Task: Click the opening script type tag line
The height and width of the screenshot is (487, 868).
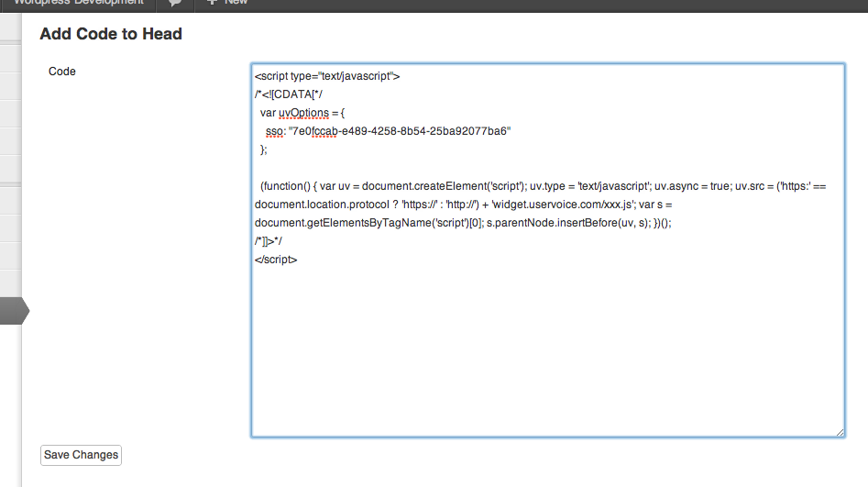Action: (x=327, y=76)
